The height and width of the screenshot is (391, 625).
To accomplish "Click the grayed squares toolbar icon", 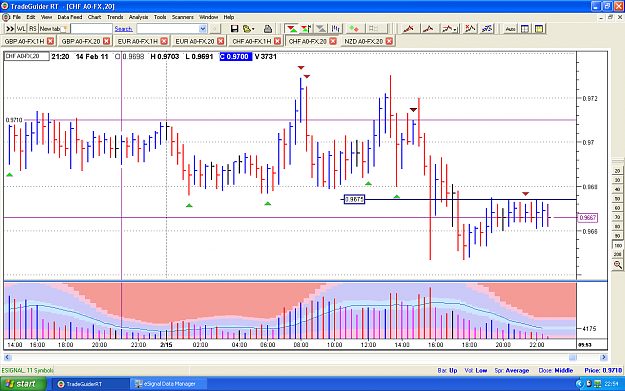I will click(374, 29).
